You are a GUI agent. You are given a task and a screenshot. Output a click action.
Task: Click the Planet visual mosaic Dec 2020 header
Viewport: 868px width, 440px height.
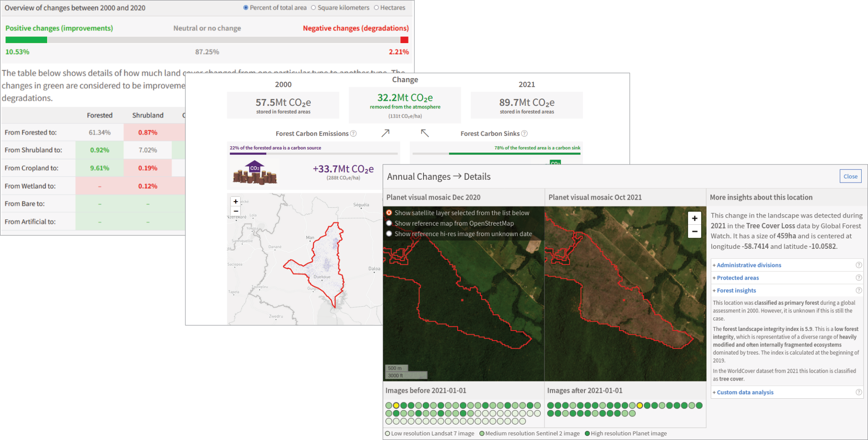(433, 197)
